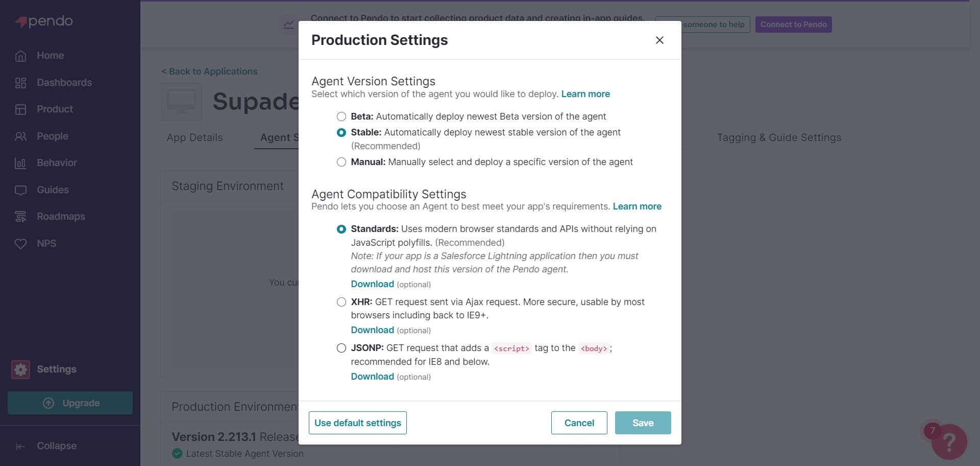Click the NPS heart icon
The width and height of the screenshot is (980, 466).
(x=20, y=244)
